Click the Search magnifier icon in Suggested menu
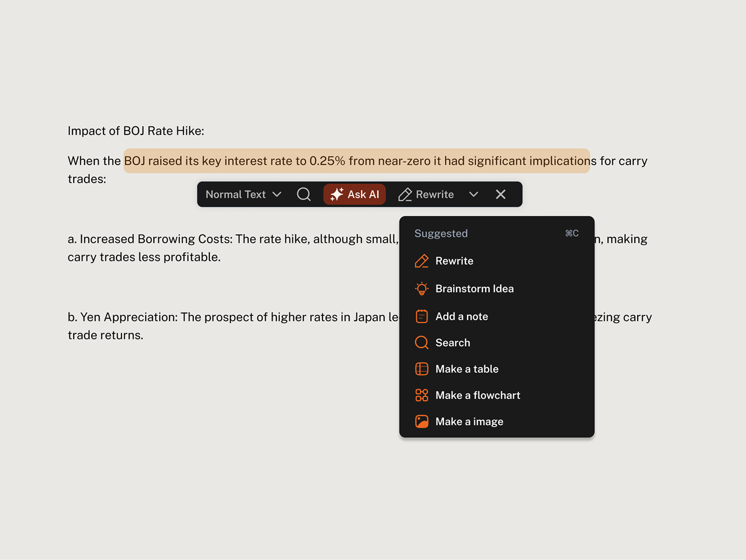 pos(422,343)
